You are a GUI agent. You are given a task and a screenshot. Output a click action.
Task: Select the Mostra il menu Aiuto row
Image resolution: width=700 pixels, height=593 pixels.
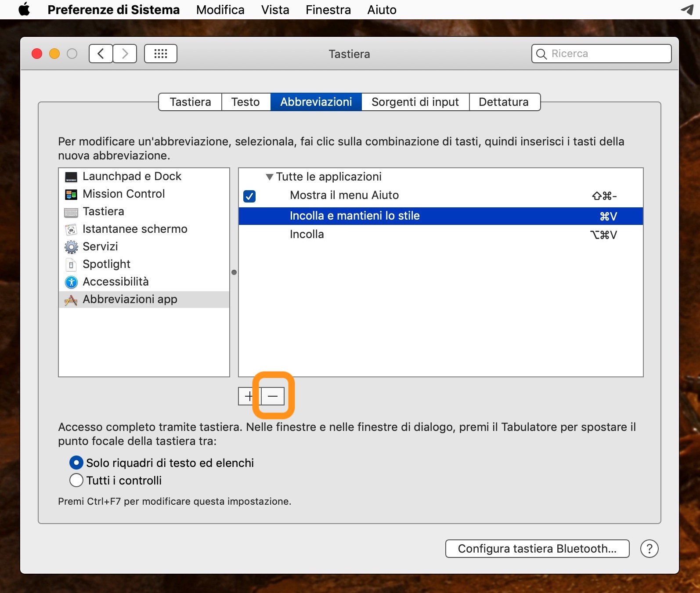(x=441, y=196)
